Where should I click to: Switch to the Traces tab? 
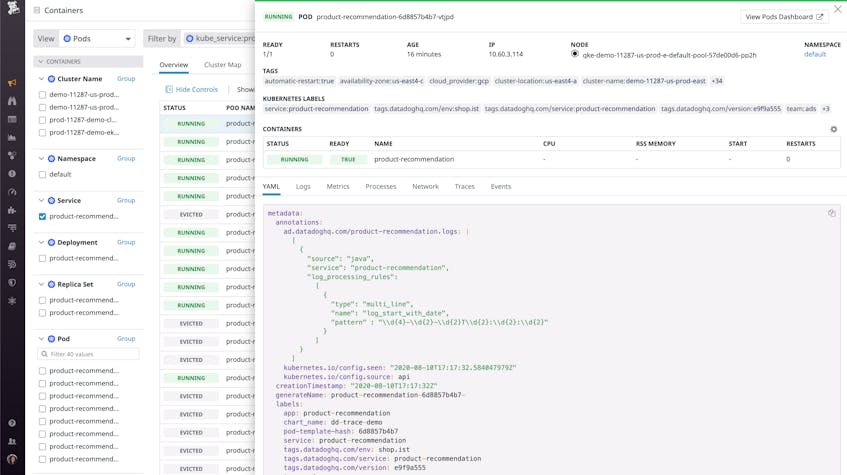pos(465,186)
